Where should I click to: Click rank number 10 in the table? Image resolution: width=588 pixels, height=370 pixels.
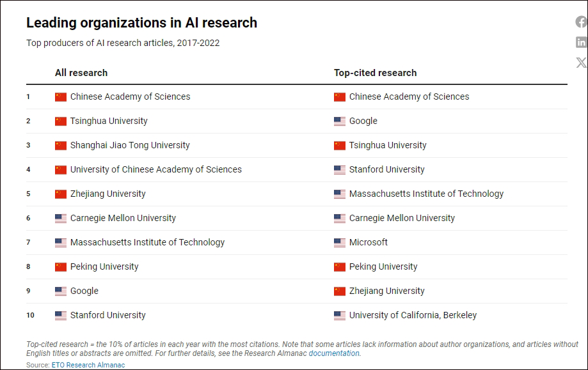pos(29,316)
